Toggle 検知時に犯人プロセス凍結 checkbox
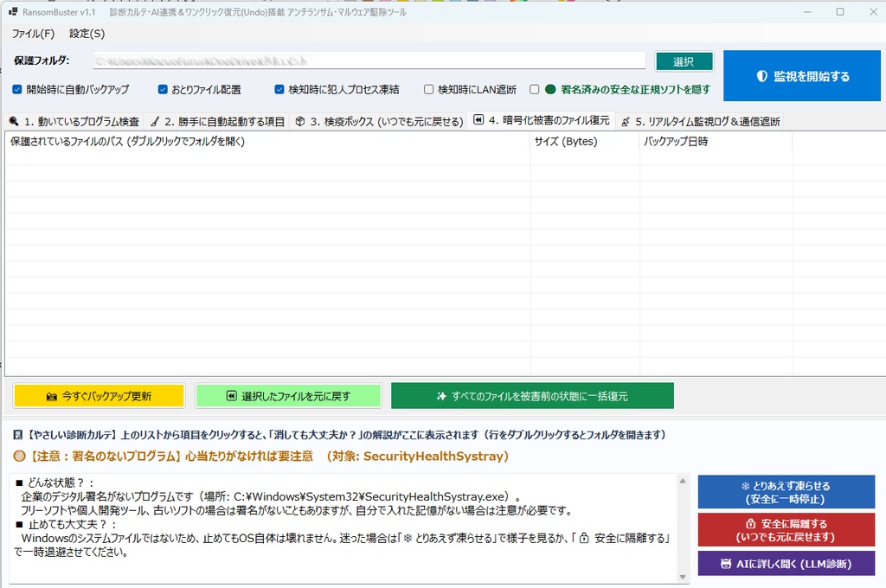 tap(279, 89)
